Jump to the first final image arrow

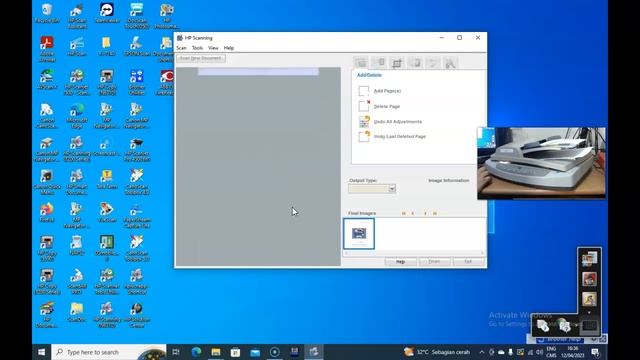coord(404,213)
